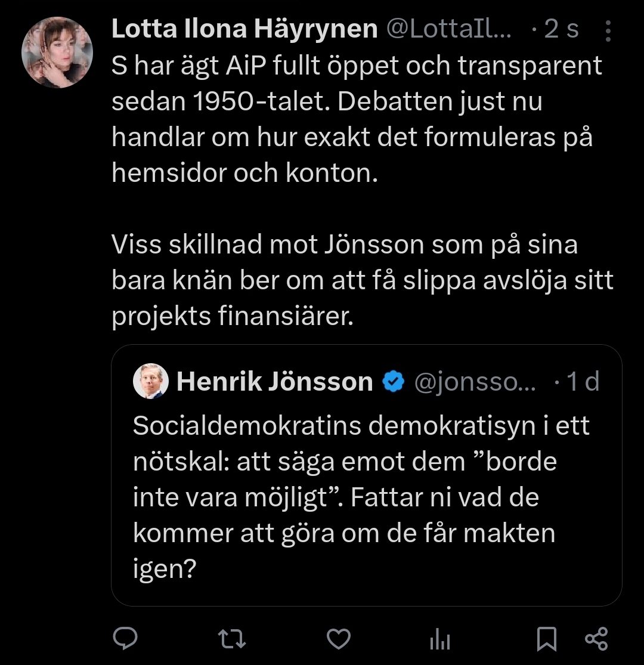
Task: Click the Henrik Jönsson display name
Action: pos(274,382)
